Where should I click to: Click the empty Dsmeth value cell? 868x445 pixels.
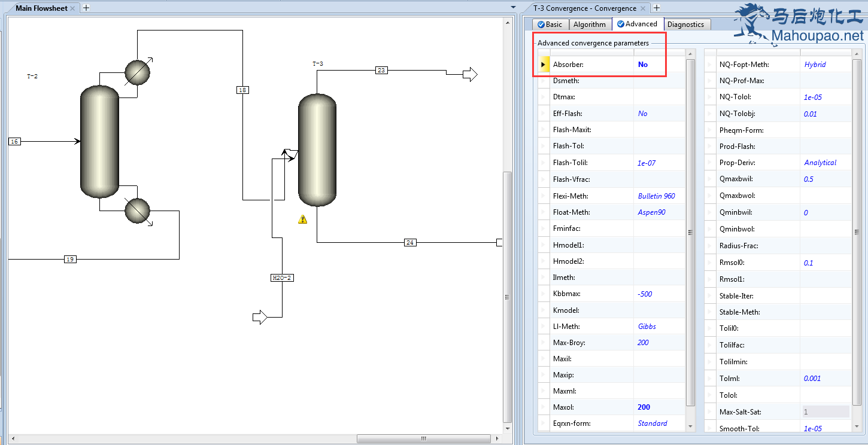(x=660, y=81)
